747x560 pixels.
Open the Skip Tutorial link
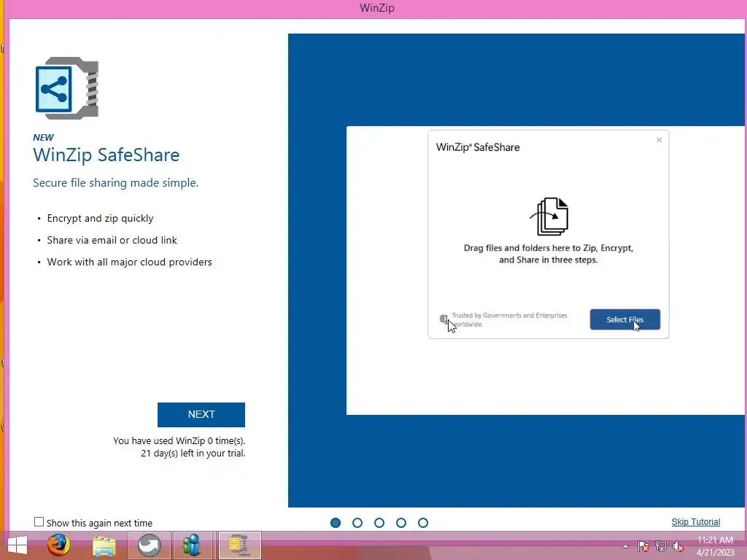(x=695, y=522)
